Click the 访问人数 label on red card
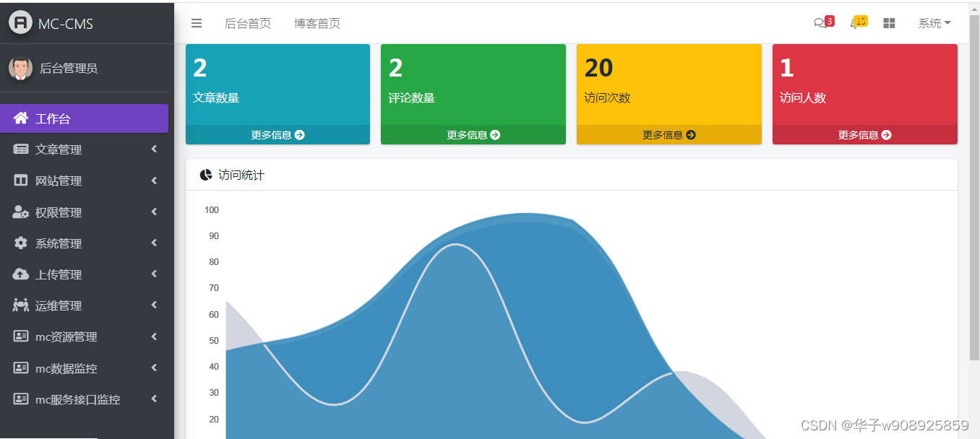Image resolution: width=980 pixels, height=439 pixels. click(803, 97)
